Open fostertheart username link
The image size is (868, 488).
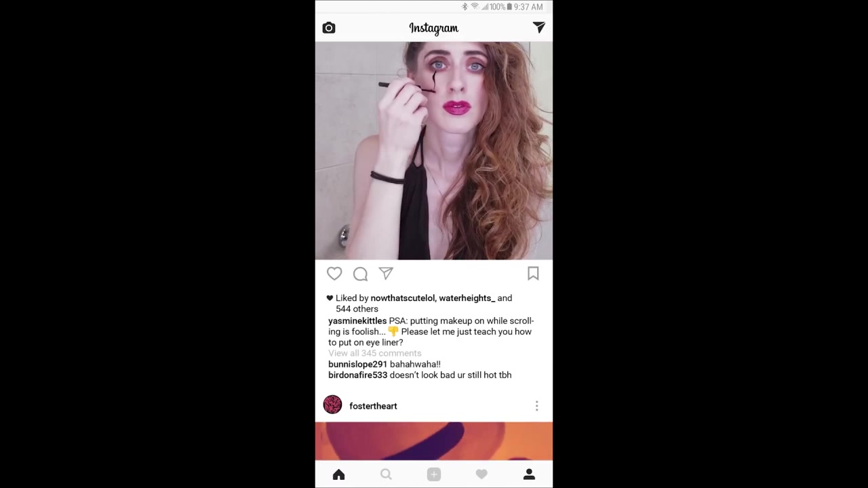[373, 406]
